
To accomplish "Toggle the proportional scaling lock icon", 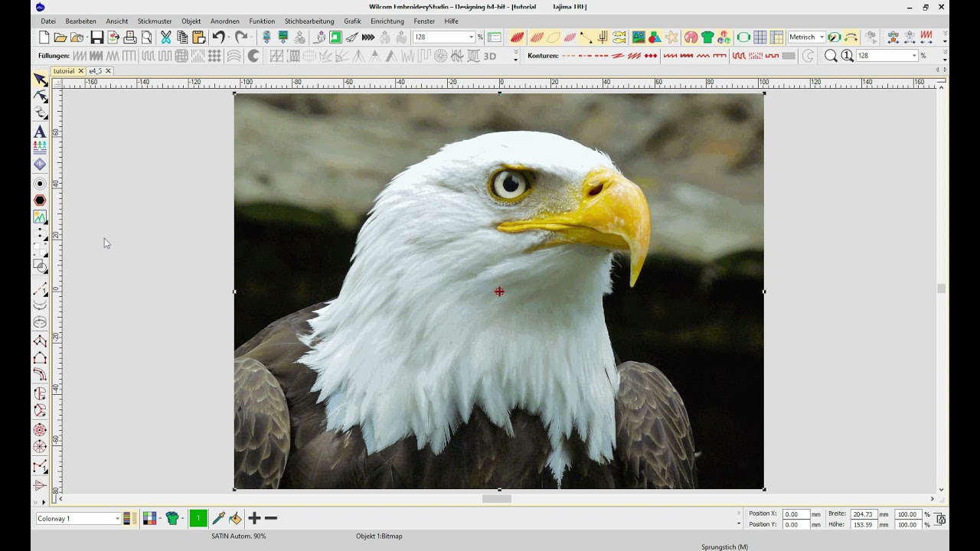I will click(x=940, y=520).
